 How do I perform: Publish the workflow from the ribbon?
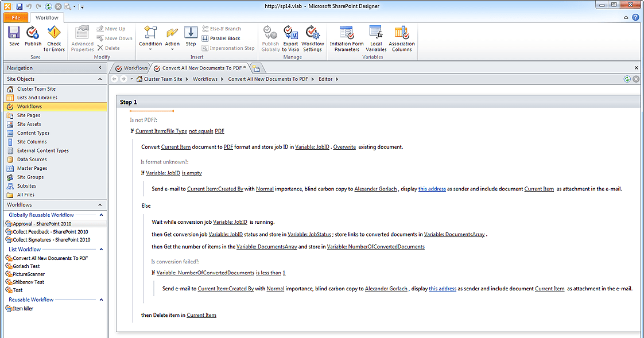(x=33, y=36)
